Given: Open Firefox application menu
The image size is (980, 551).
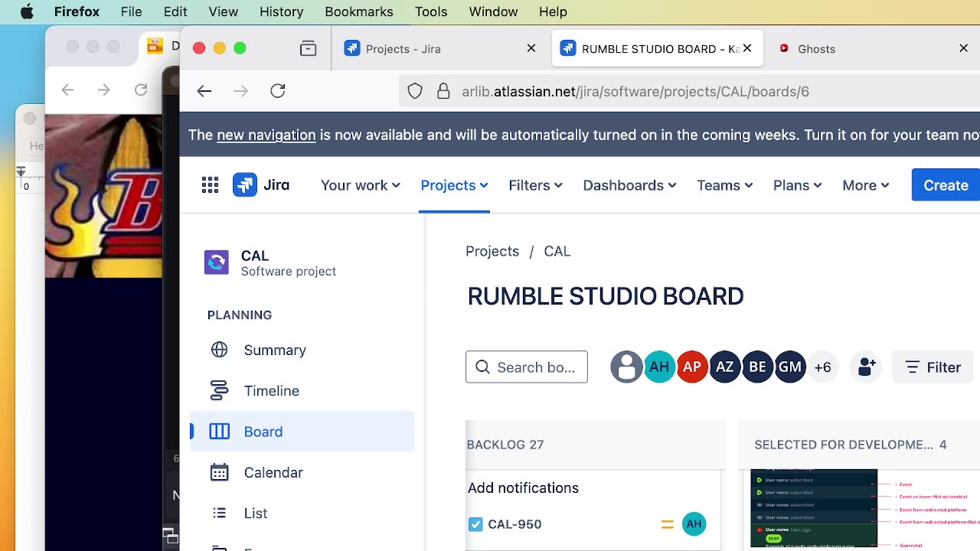Looking at the screenshot, I should tap(77, 11).
